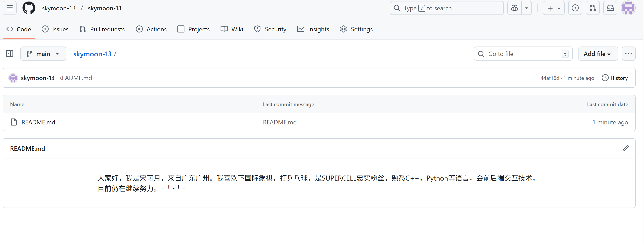Open the three-dot more options menu

click(628, 54)
